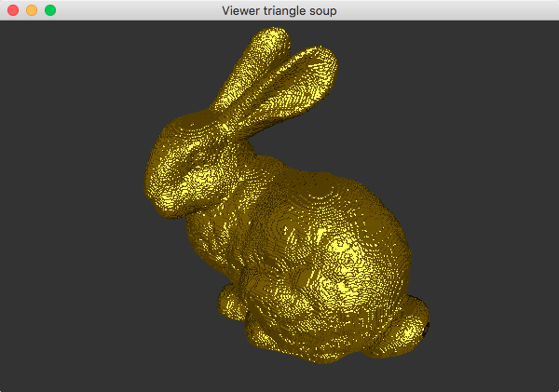Screen dimensions: 559x392
Task: Click the bunny's nose
Action: pyautogui.click(x=149, y=177)
